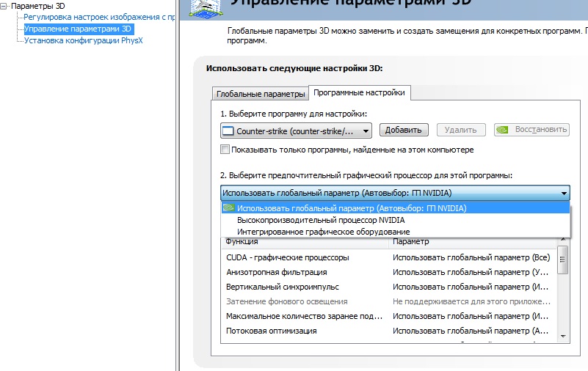The width and height of the screenshot is (588, 371).
Task: Toggle 'Показывать только программы' checkbox
Action: click(225, 150)
